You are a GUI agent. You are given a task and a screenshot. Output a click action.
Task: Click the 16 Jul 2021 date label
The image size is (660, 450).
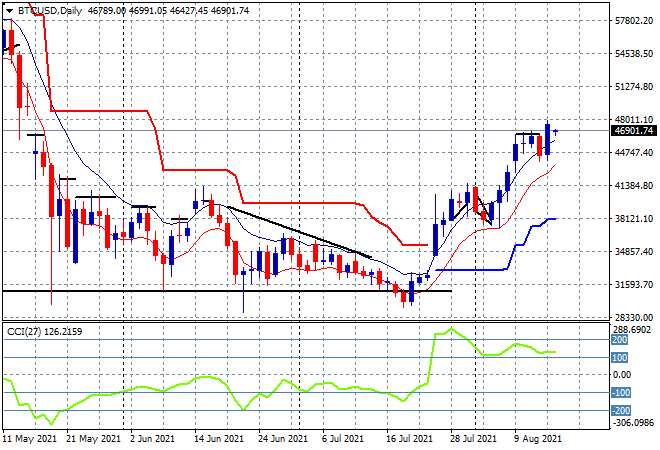click(409, 439)
